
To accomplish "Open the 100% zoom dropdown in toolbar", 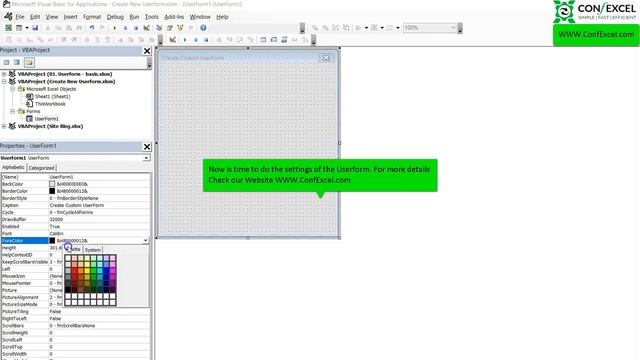I will tap(453, 28).
